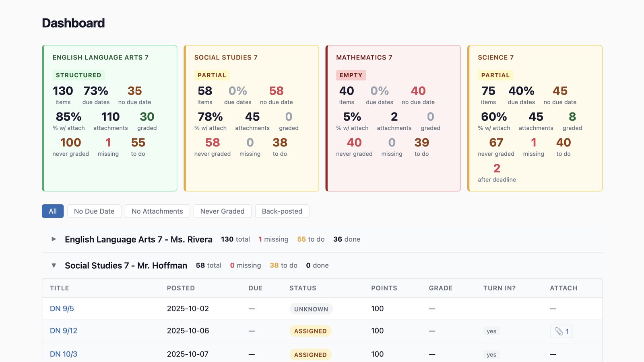Click the Dashboard heading

73,23
